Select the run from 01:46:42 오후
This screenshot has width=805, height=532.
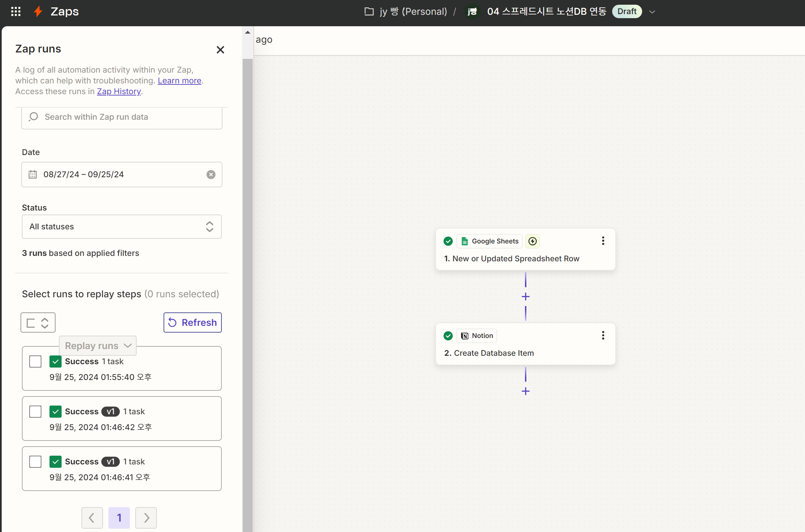pyautogui.click(x=35, y=412)
